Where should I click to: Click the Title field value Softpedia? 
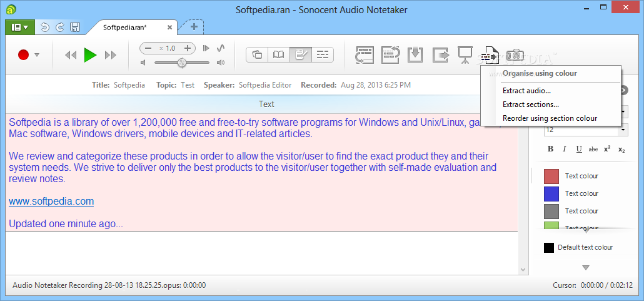pos(129,85)
